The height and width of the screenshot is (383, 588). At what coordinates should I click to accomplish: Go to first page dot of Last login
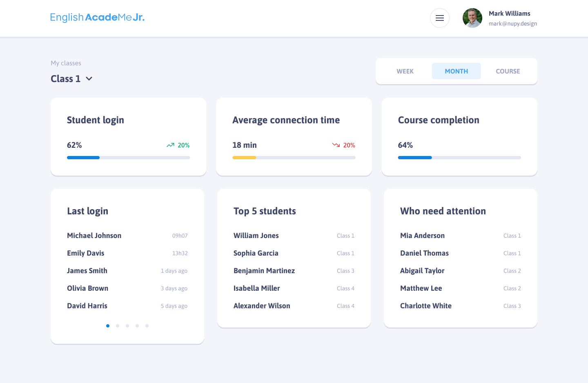coord(108,326)
